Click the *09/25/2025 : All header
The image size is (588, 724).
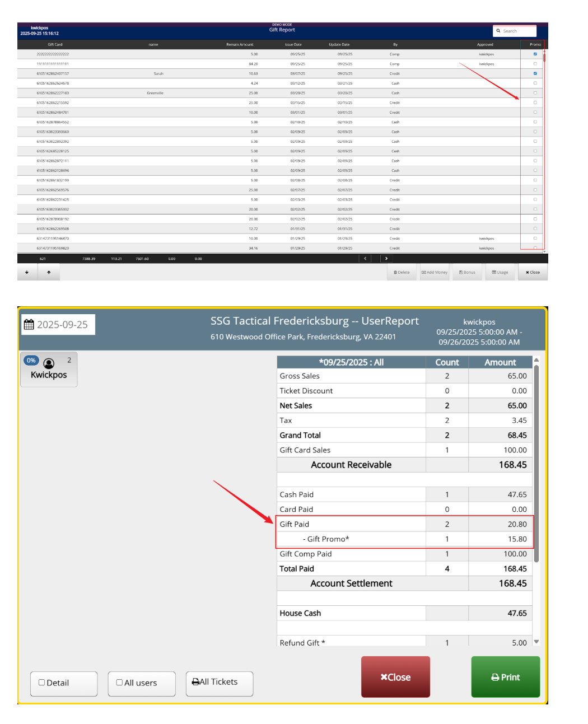click(351, 362)
